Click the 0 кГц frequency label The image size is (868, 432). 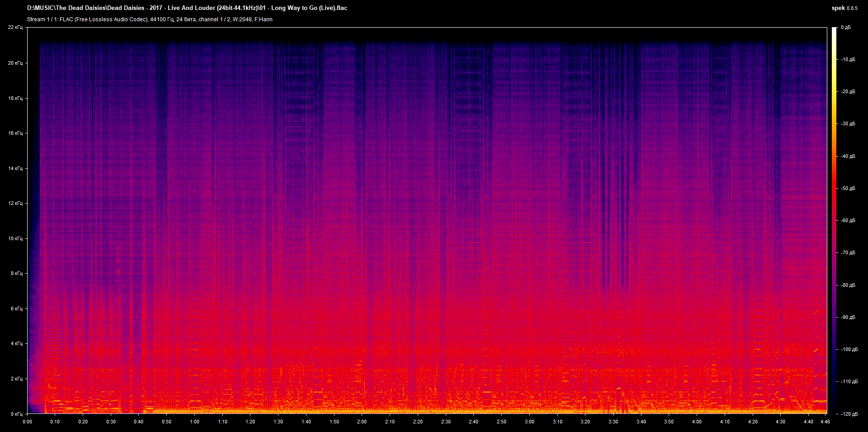(17, 414)
